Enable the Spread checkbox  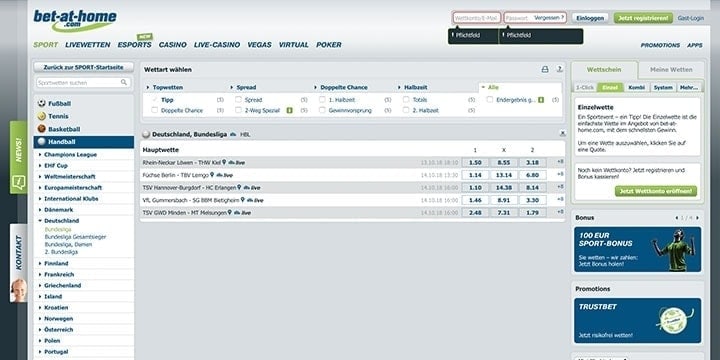(238, 100)
